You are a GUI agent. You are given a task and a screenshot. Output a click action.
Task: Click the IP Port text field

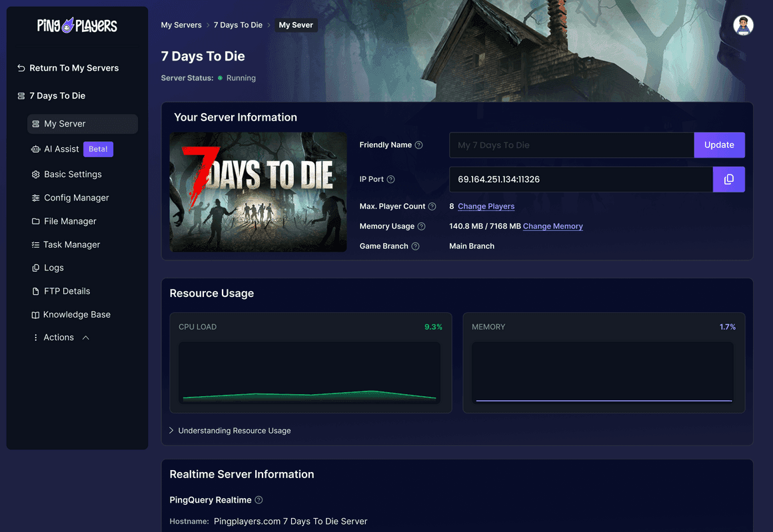click(580, 179)
